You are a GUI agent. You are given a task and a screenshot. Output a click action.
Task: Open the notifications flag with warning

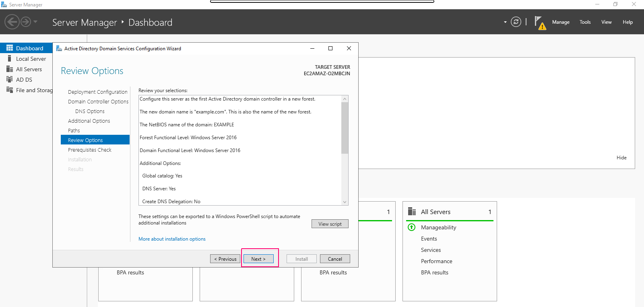[540, 23]
